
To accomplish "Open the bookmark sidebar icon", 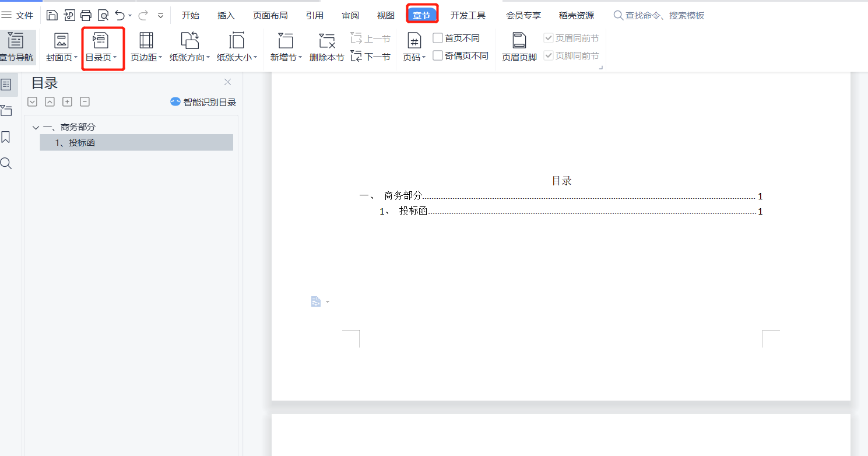I will tap(6, 137).
